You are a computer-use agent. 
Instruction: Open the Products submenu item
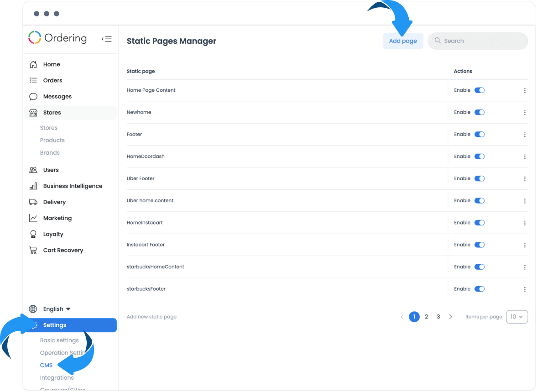click(x=52, y=140)
